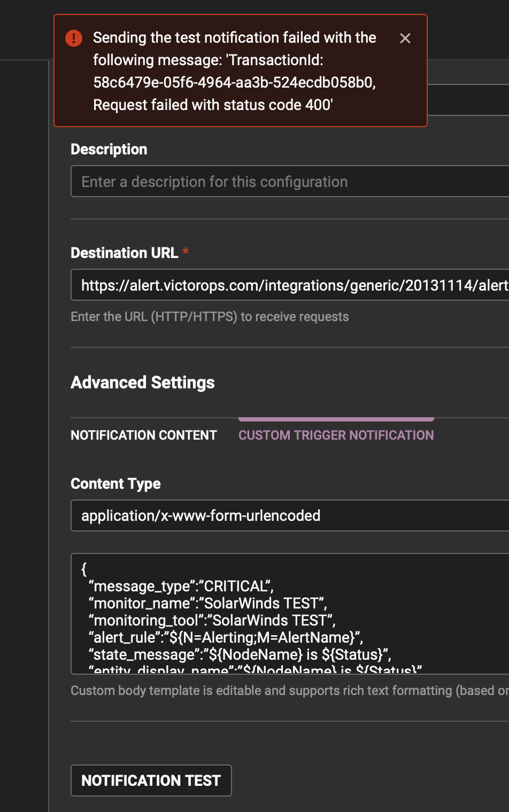The image size is (509, 812).
Task: Click the Content Type label
Action: 115,483
